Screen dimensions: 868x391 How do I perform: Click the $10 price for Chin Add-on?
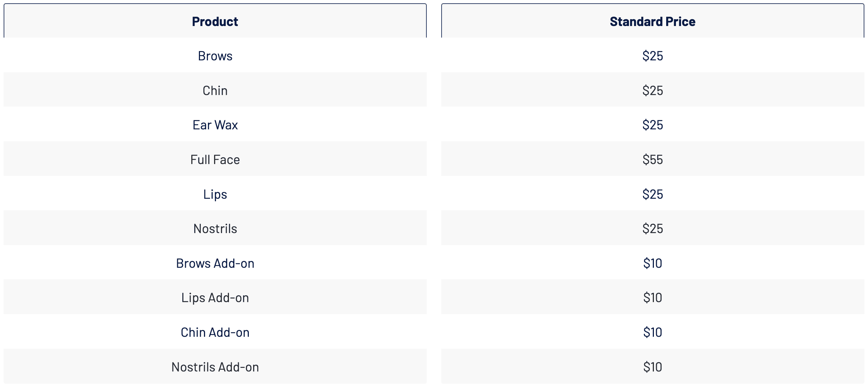(x=653, y=332)
